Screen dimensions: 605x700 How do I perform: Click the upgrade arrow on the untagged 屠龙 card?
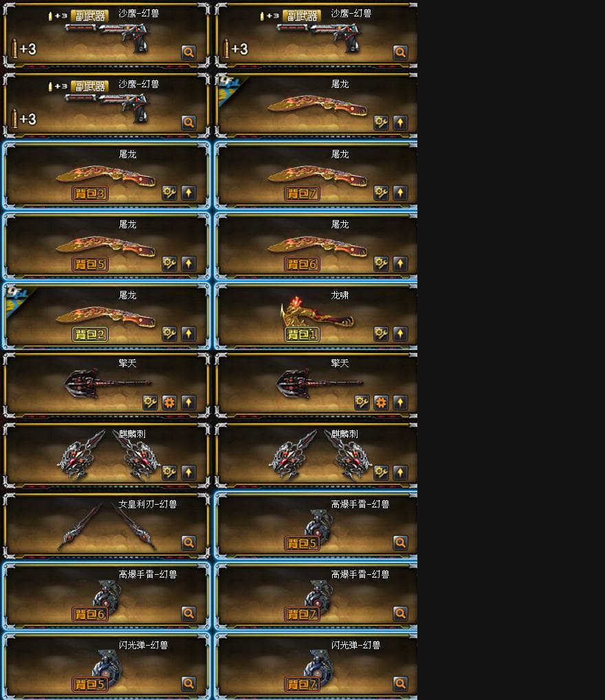coord(400,122)
